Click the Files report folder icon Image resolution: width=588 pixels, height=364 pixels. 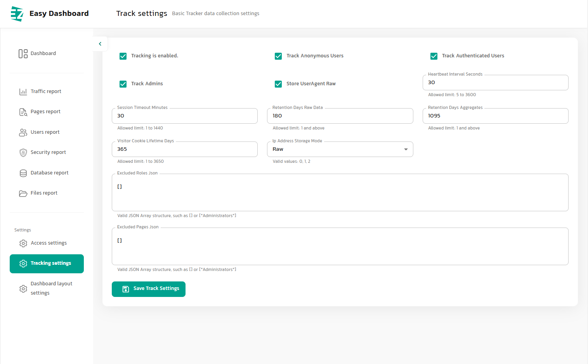pyautogui.click(x=23, y=193)
